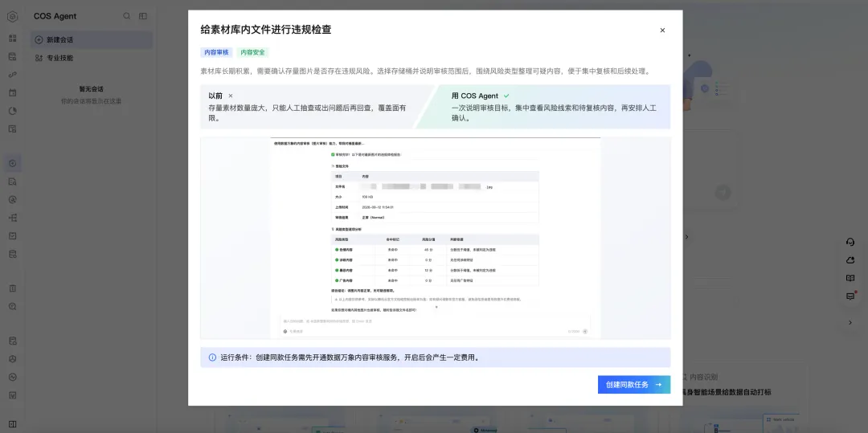Select the 内容审核 tag
This screenshot has height=433, width=868.
(216, 52)
